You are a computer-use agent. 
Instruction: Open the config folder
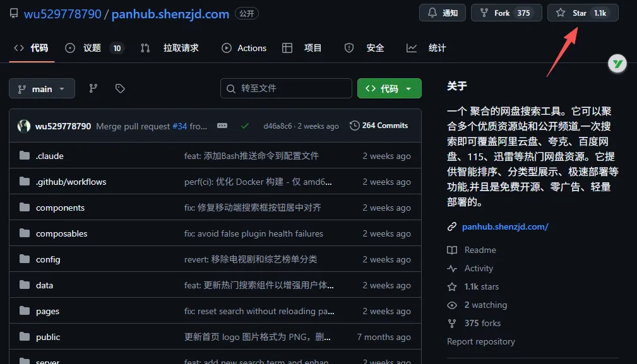click(48, 260)
